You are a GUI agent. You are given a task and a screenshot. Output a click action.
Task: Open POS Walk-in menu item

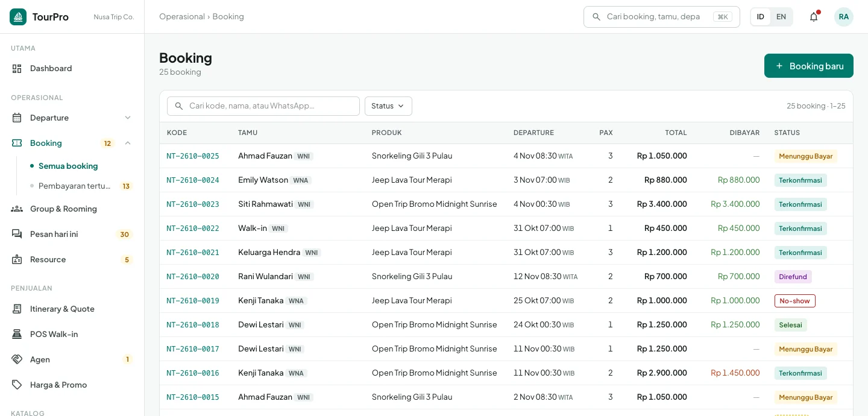(72, 335)
